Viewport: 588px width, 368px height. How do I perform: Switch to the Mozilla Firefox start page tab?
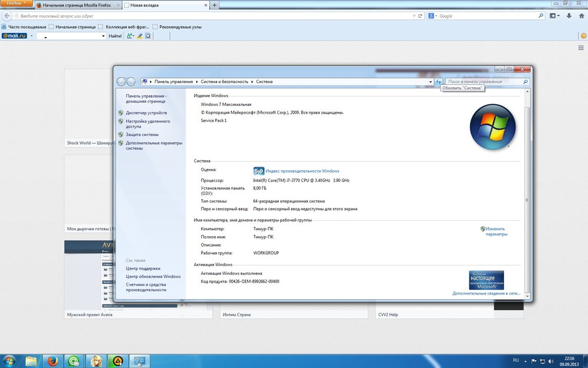78,5
